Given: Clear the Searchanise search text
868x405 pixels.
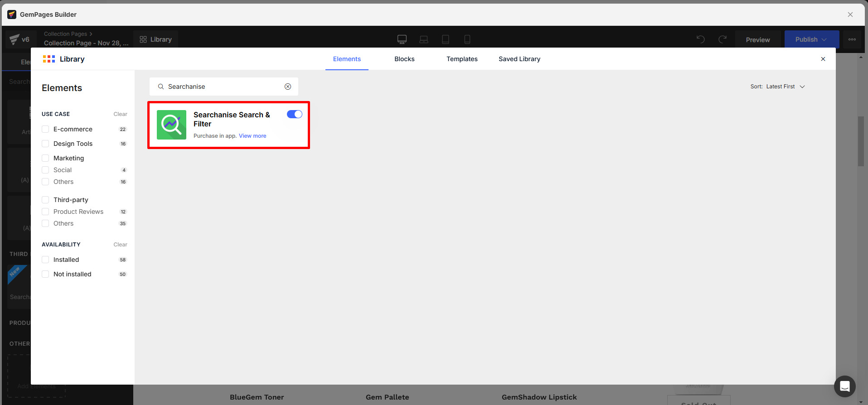Looking at the screenshot, I should click(288, 87).
